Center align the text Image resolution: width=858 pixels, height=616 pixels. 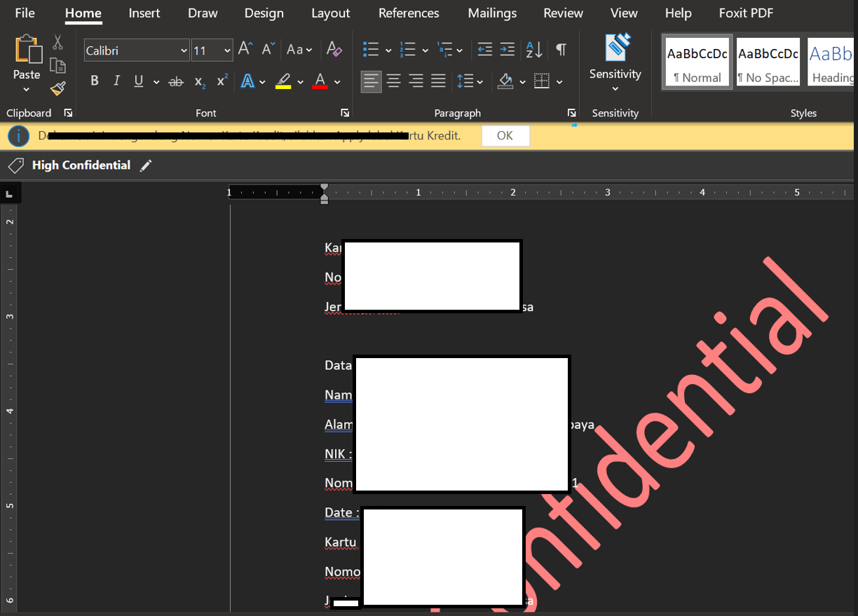pos(394,81)
